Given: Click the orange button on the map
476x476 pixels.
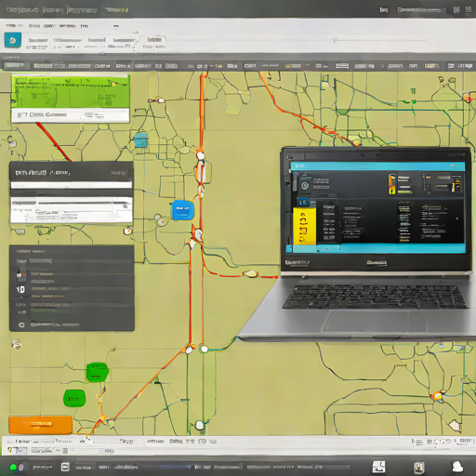Looking at the screenshot, I should pyautogui.click(x=41, y=425).
